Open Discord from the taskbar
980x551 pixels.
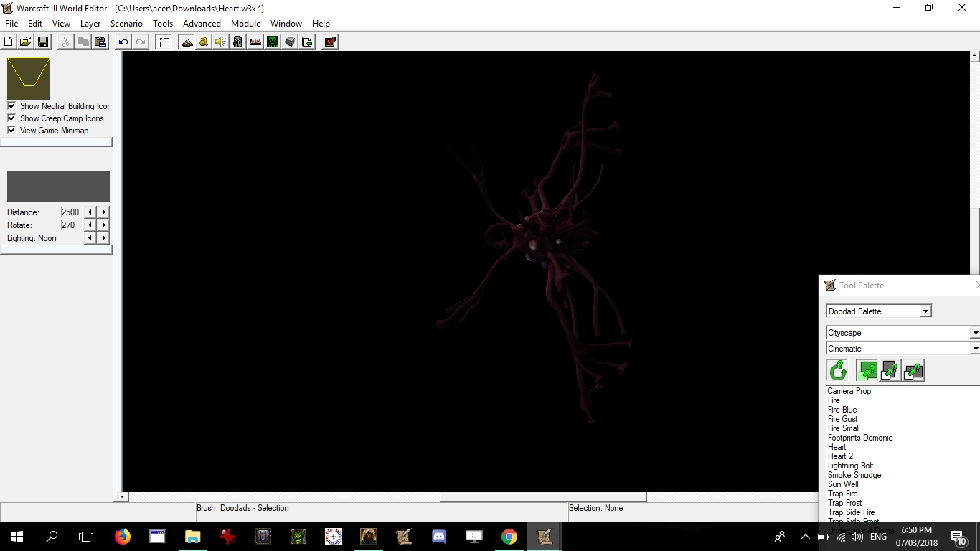pos(439,536)
